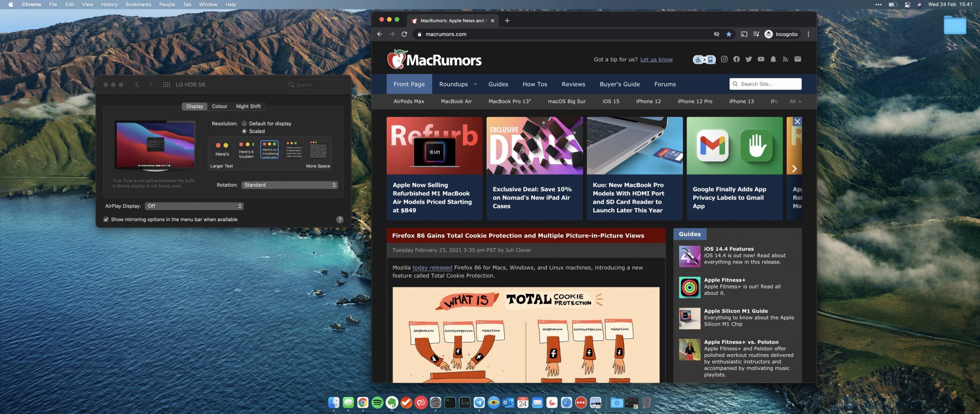Reload the page in Chrome
The width and height of the screenshot is (980, 414).
coord(404,34)
